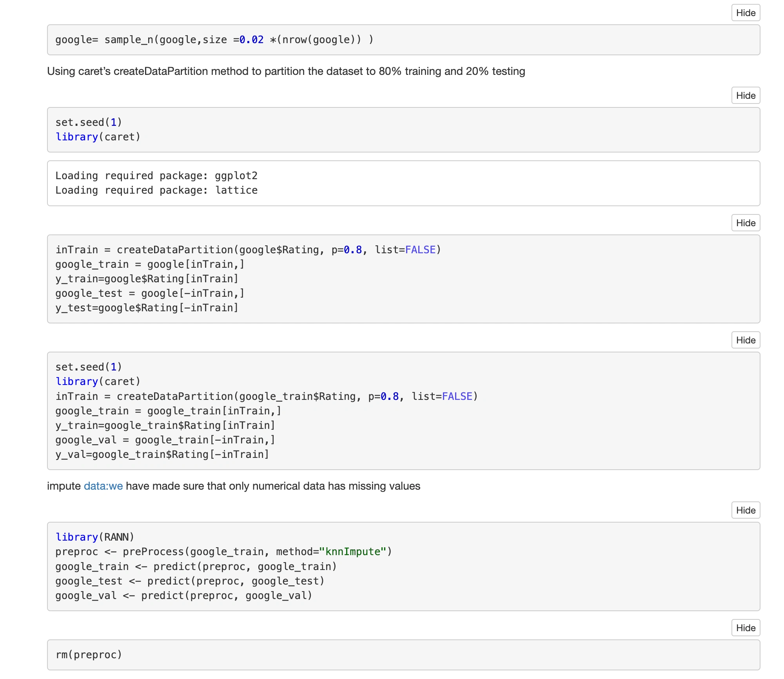
Task: Hide the google_val partition code chunk
Action: pyautogui.click(x=745, y=340)
